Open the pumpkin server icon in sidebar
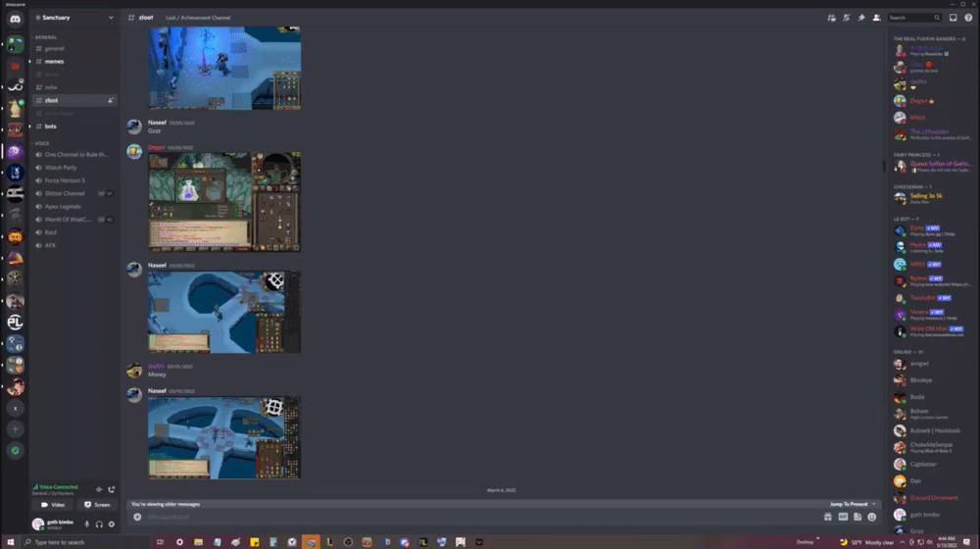The height and width of the screenshot is (549, 980). pos(15,237)
